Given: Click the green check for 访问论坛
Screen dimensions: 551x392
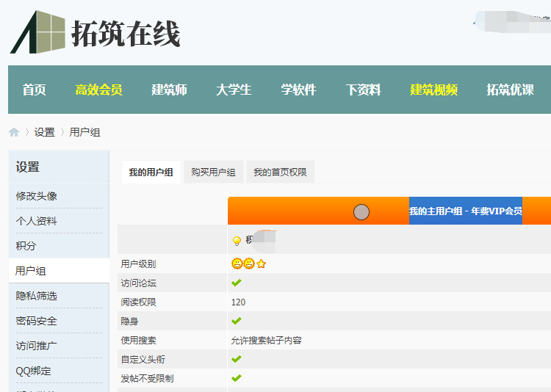Looking at the screenshot, I should click(x=237, y=283).
